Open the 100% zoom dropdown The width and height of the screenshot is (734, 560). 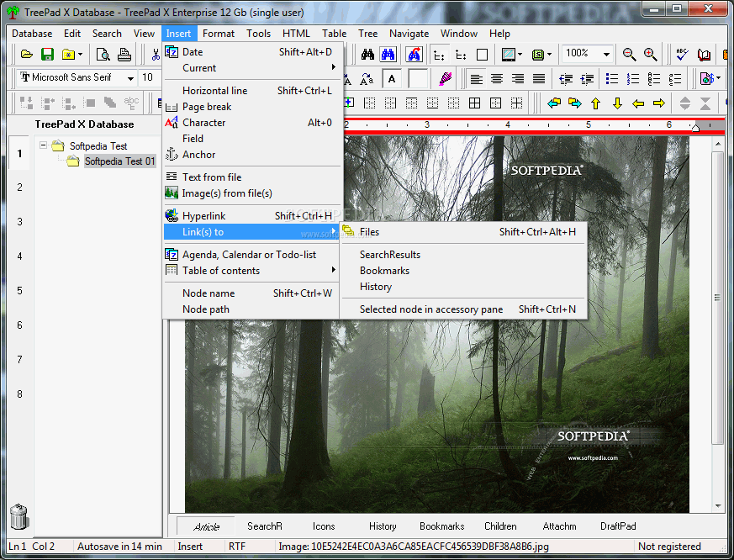click(x=606, y=55)
